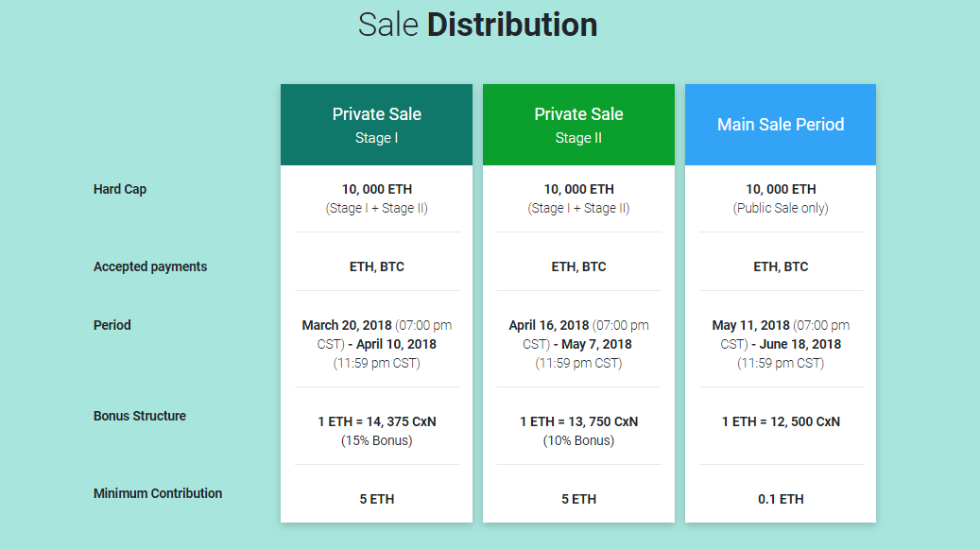The height and width of the screenshot is (549, 980).
Task: Click the Hard Cap row label
Action: click(x=120, y=189)
